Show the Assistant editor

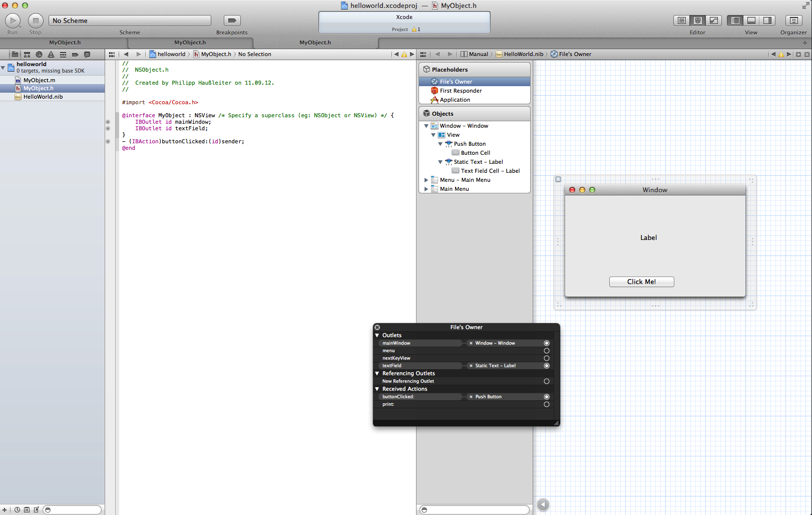pyautogui.click(x=697, y=21)
